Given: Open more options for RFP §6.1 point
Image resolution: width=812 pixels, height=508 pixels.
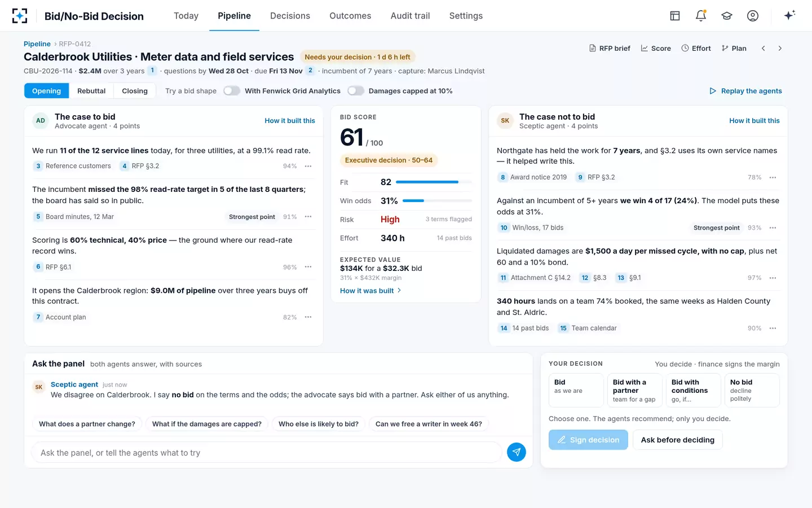Looking at the screenshot, I should pyautogui.click(x=308, y=267).
